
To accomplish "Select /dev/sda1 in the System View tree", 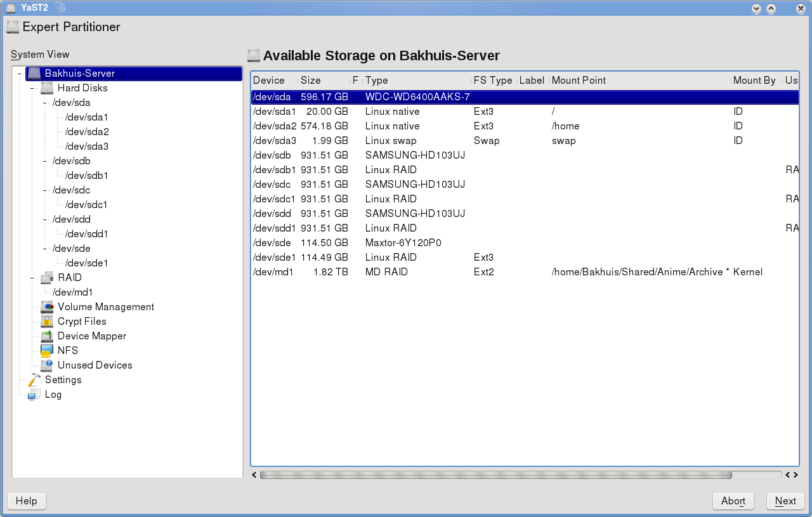I will coord(87,117).
